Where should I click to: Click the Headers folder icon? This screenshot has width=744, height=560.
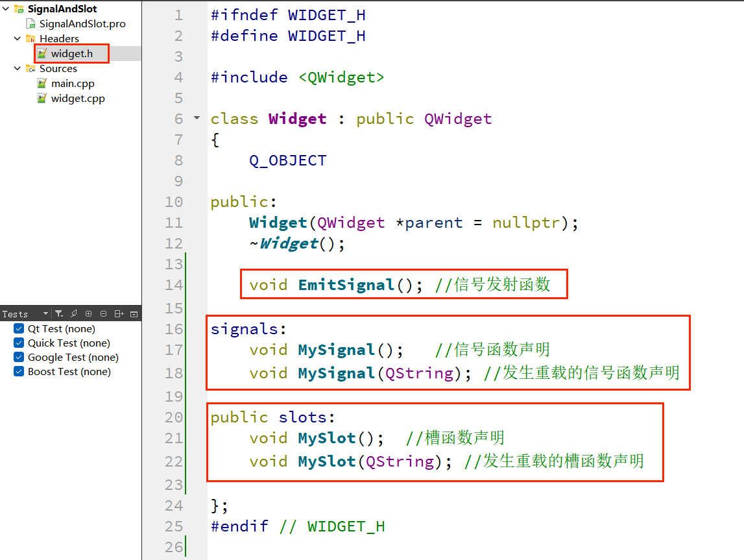(31, 38)
